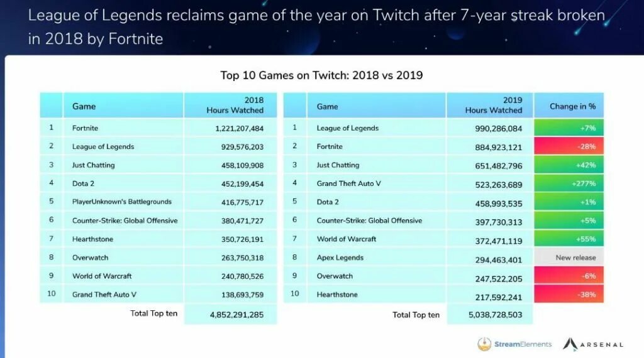Click the Arsenal logo icon
Viewport: 644px width, 358px height.
click(x=570, y=344)
